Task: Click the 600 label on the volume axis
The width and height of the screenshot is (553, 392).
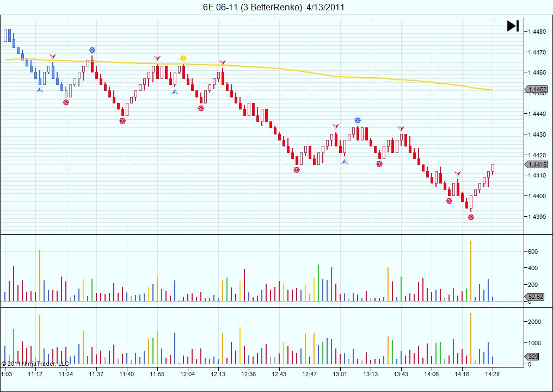Action: point(532,252)
